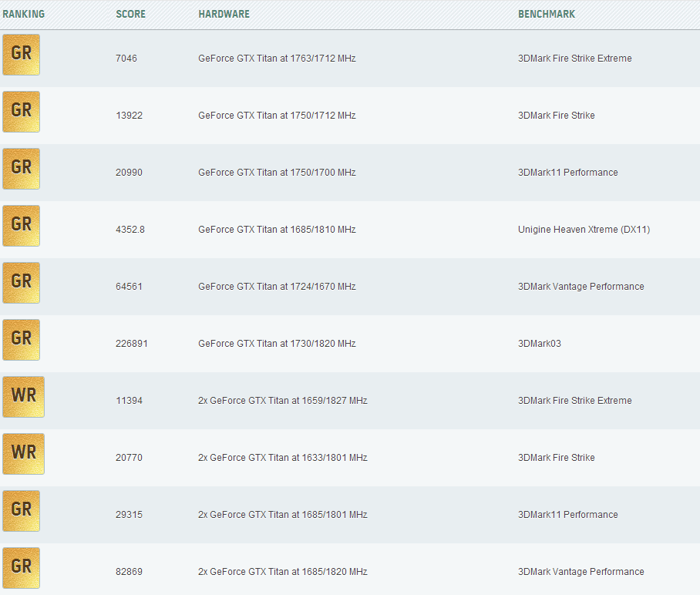Click GeForce GTX Titan at 1685/1810 MHz

tap(277, 230)
